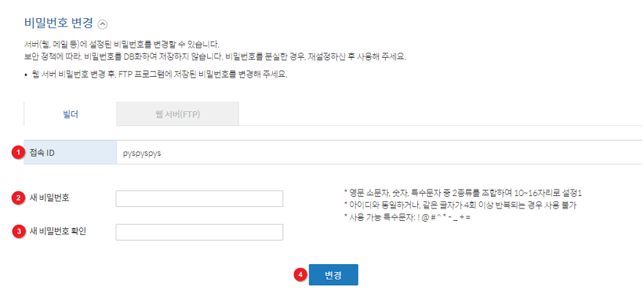
Task: Click the 접속 ID label cell
Action: [x=71, y=152]
